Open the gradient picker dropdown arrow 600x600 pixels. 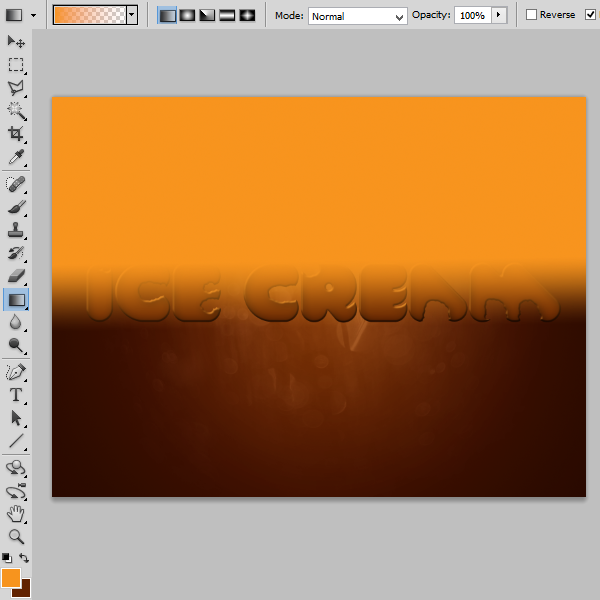point(132,15)
